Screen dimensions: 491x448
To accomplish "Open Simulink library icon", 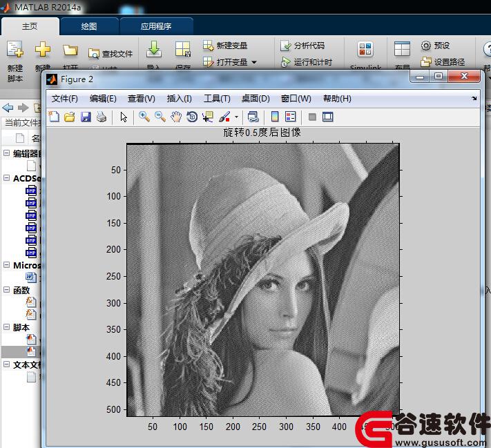I will [365, 50].
